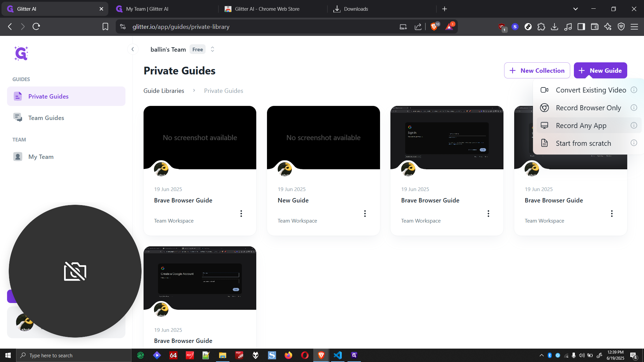Toggle the browser sidebar panel
Screen dimensions: 644x362
(581, 26)
